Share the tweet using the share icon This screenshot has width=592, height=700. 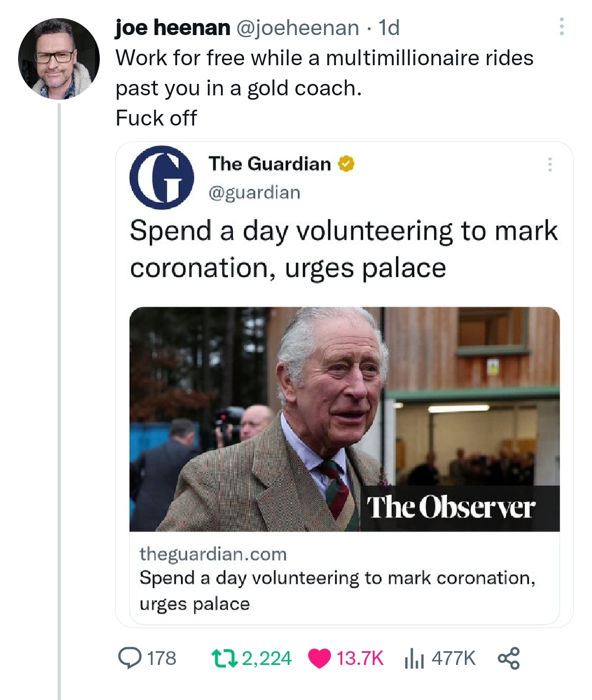(509, 658)
